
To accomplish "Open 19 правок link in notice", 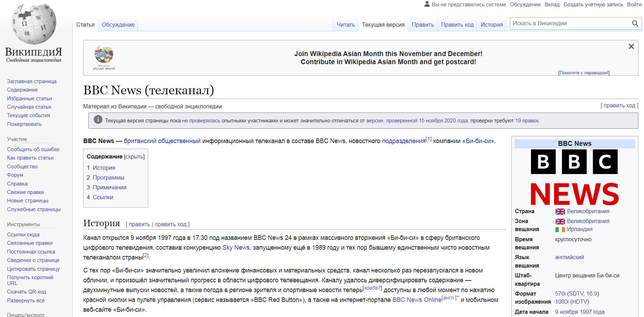I will point(527,121).
